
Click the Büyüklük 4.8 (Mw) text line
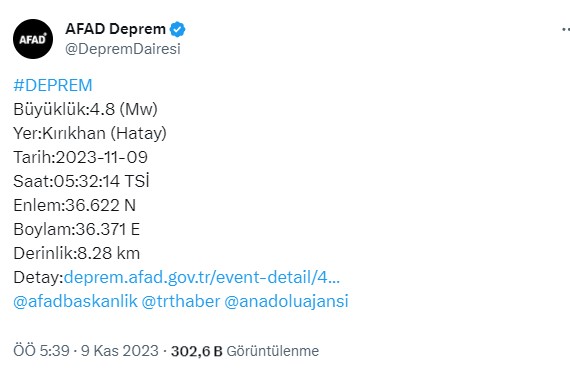(x=85, y=109)
